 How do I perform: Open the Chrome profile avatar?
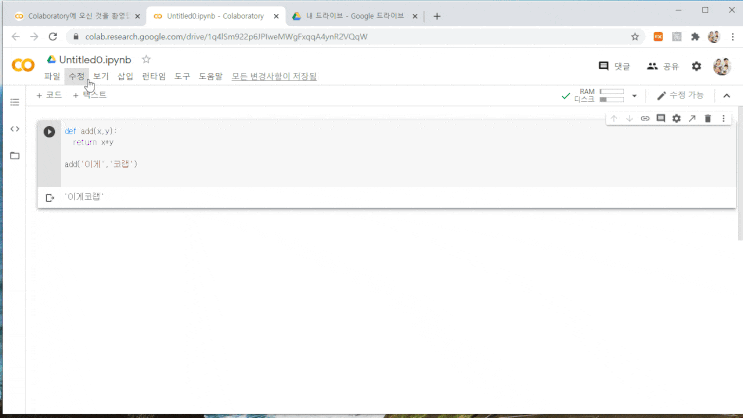tap(714, 36)
